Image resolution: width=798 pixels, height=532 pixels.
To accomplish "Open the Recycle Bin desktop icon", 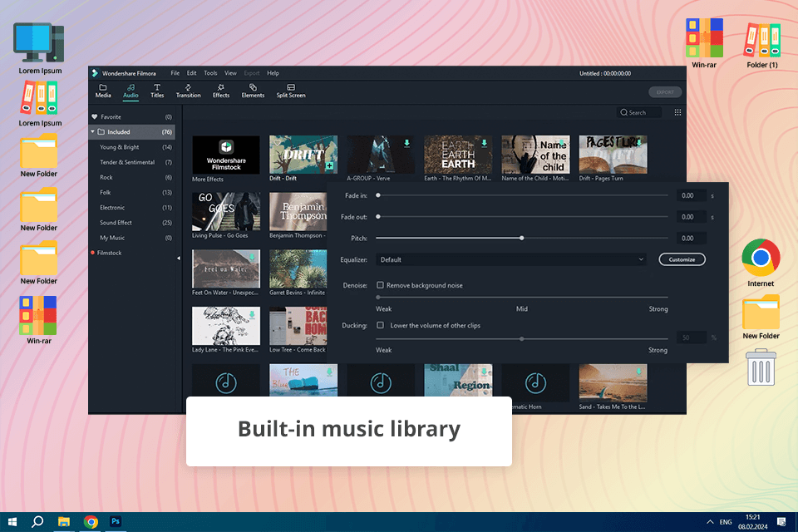I will click(761, 367).
